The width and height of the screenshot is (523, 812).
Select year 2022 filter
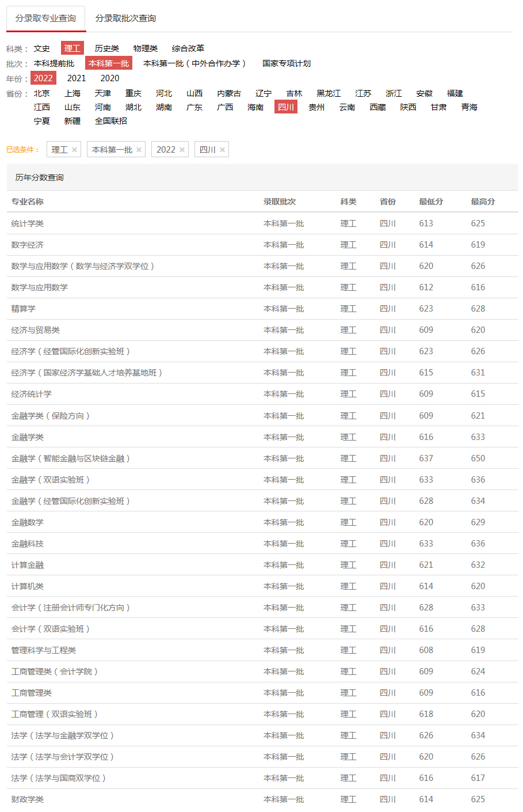(43, 78)
